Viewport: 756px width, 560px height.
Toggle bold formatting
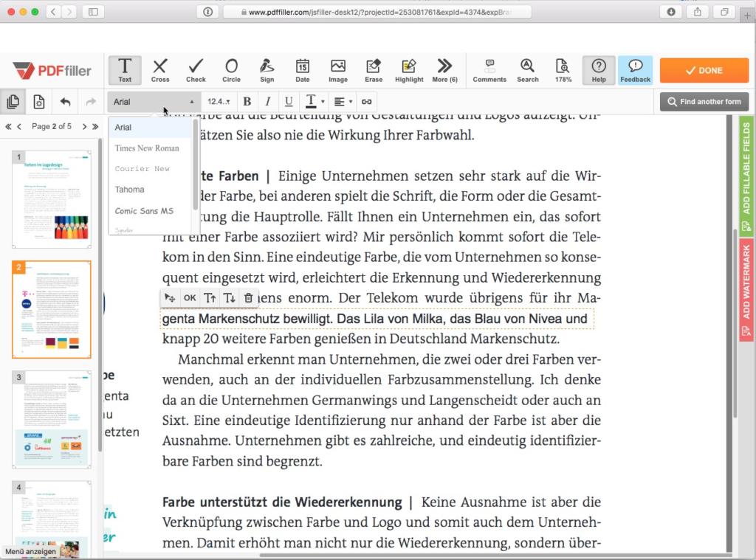click(247, 102)
